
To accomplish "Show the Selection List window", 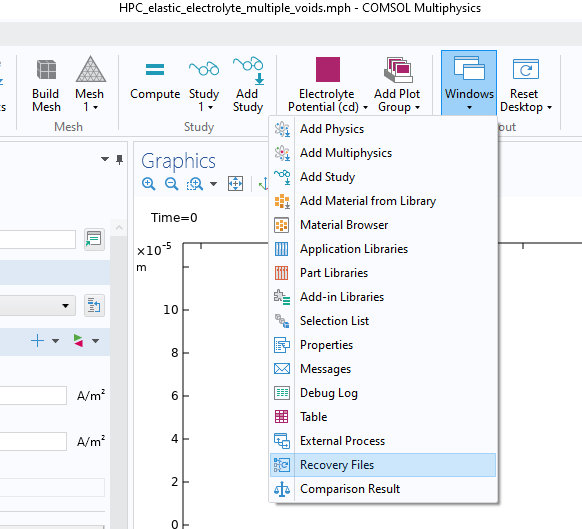I will coord(383,321).
